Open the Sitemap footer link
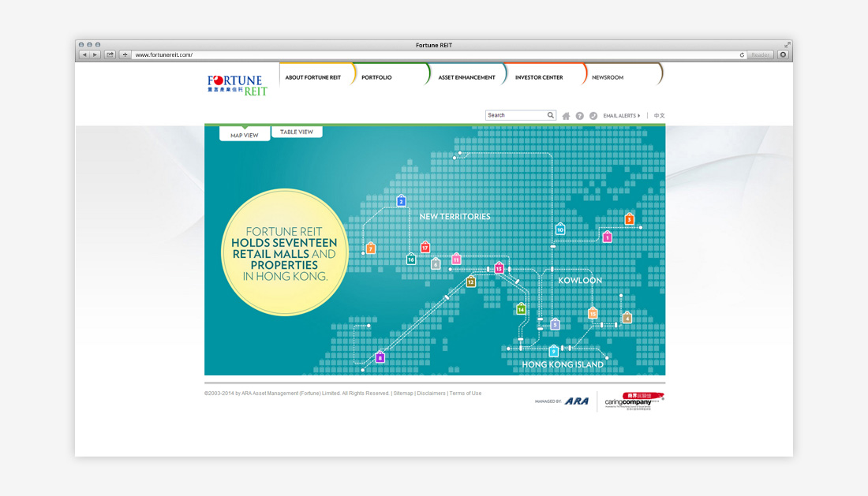The height and width of the screenshot is (496, 868). (402, 393)
